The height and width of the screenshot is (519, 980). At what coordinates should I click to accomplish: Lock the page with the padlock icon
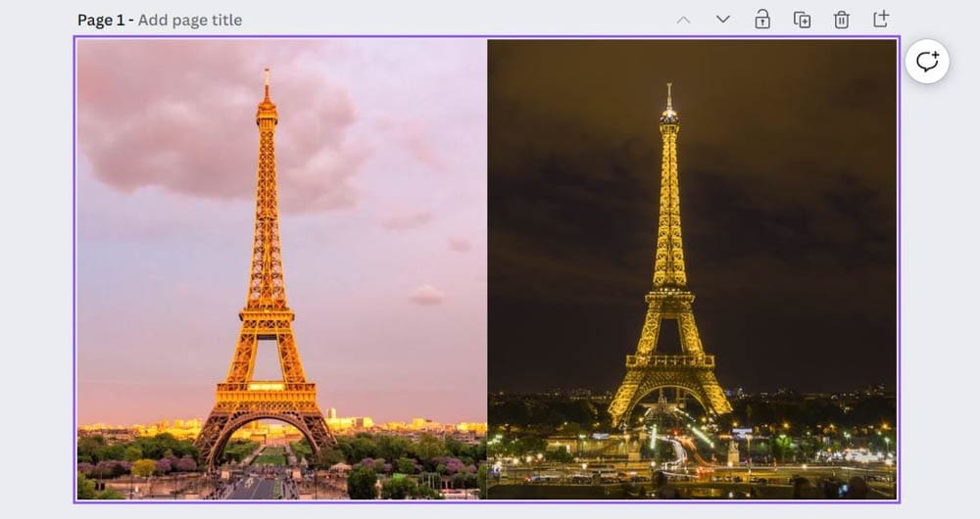(x=762, y=20)
